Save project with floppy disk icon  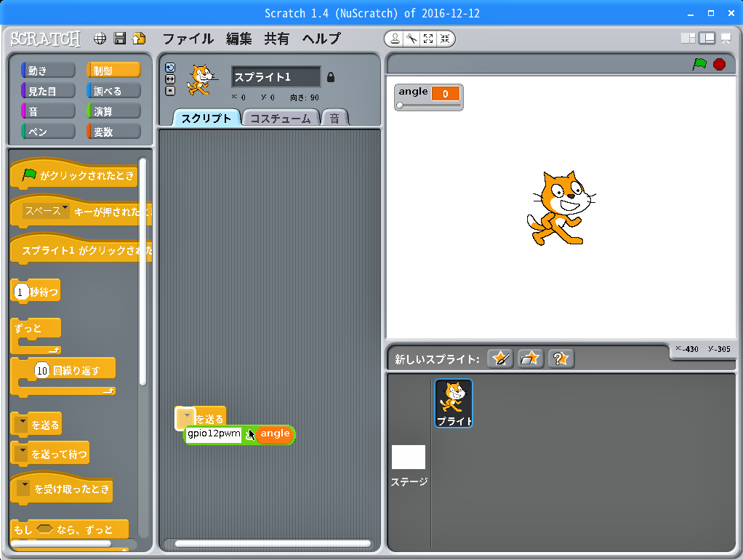[120, 39]
